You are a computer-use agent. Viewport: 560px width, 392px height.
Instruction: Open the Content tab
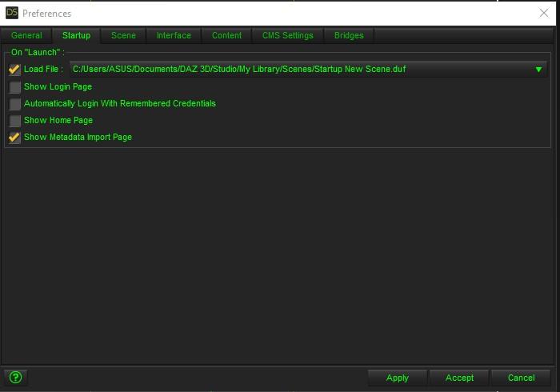(x=226, y=36)
